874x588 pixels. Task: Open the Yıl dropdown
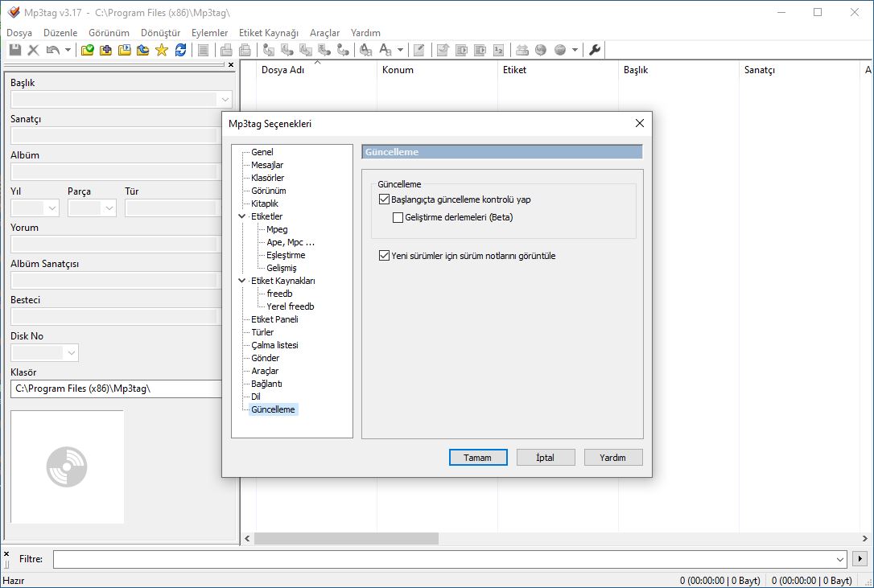tap(52, 208)
